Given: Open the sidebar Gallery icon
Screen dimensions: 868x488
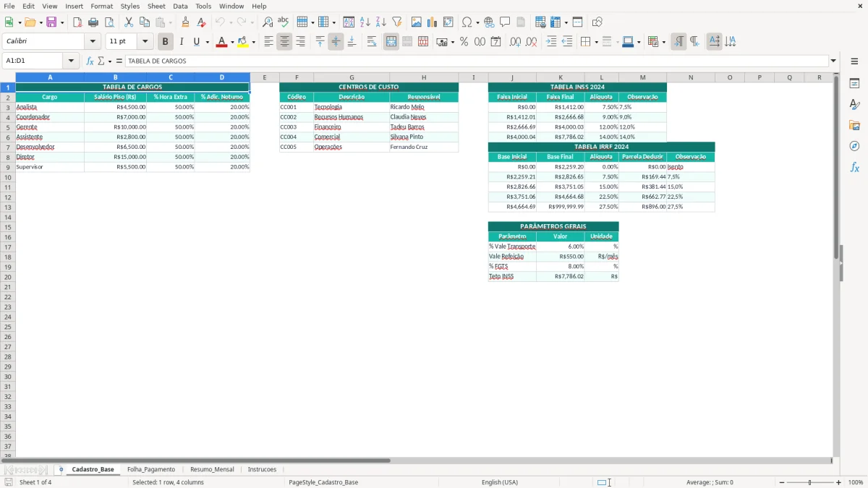Looking at the screenshot, I should pyautogui.click(x=854, y=126).
